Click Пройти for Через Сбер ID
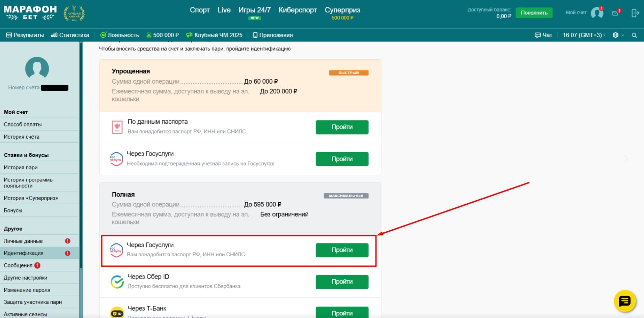 pos(342,282)
